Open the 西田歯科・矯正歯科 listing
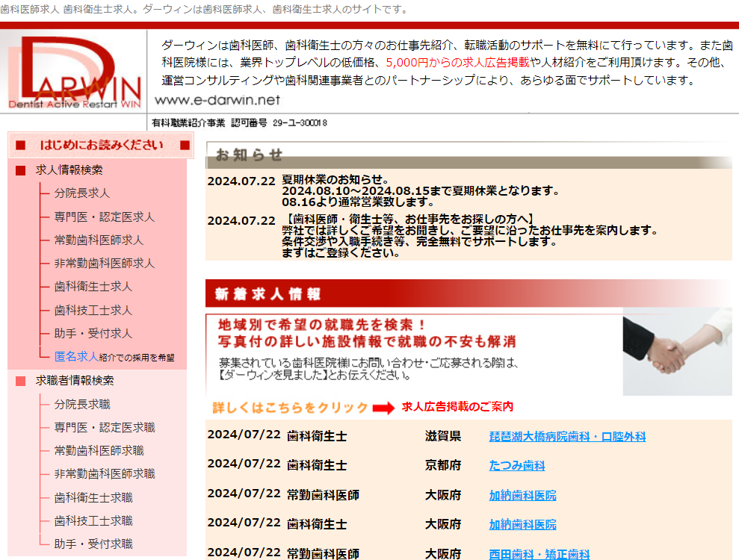739x560 pixels. 539,554
